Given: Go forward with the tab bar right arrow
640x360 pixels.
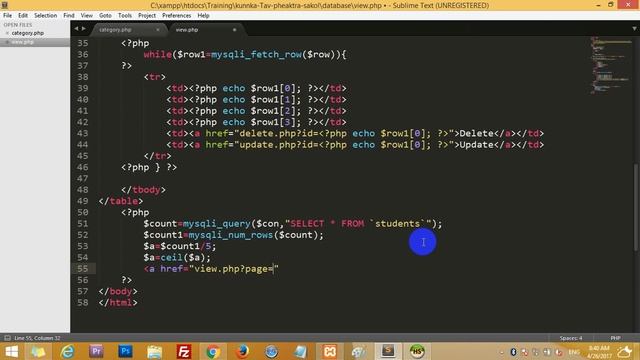Looking at the screenshot, I should coord(83,29).
